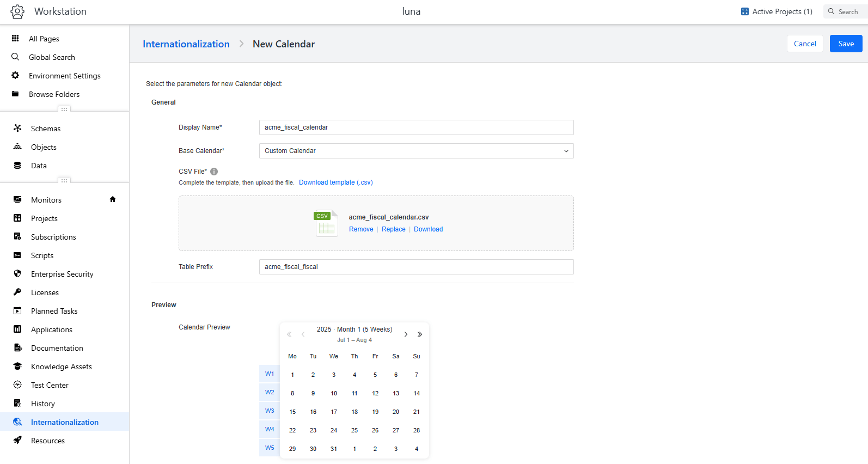Click the Table Prefix input field
The height and width of the screenshot is (464, 868).
(x=416, y=267)
